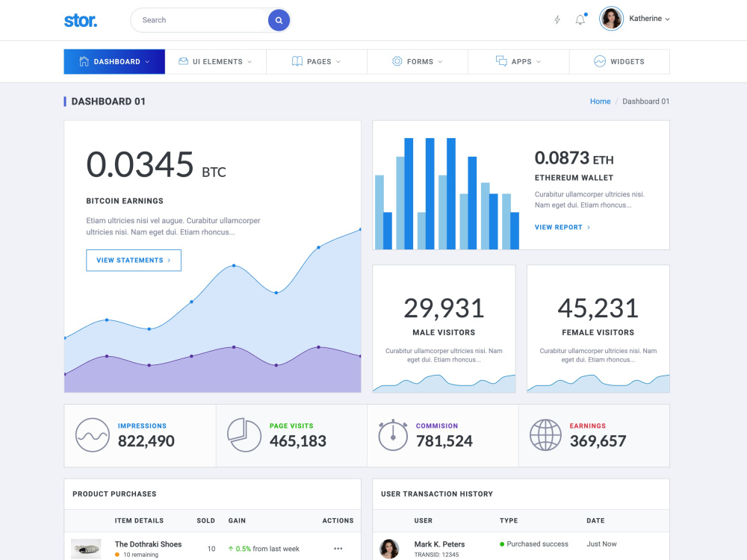747x560 pixels.
Task: Expand the chevron beside Katherine
Action: [x=667, y=19]
